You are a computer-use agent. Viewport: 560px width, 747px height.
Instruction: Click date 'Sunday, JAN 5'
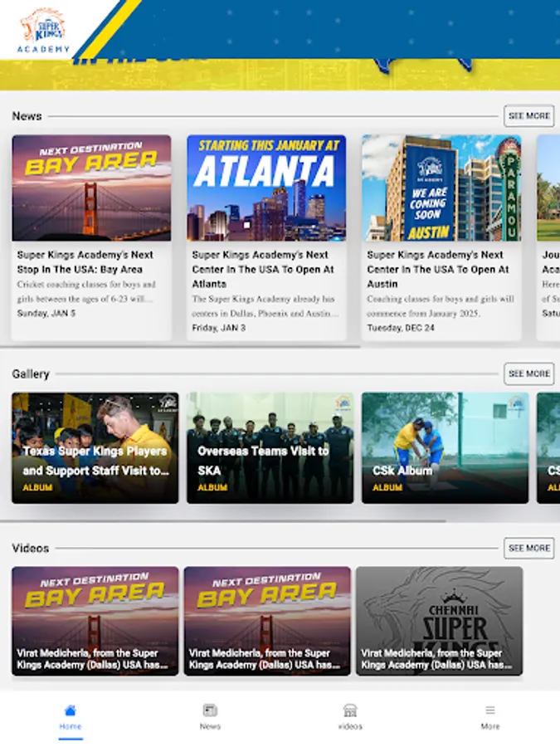46,313
